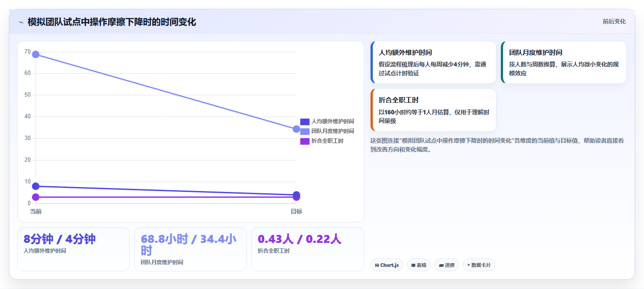Click the Chart.js tag label
Viewport: 644px width, 289px height.
coord(390,265)
